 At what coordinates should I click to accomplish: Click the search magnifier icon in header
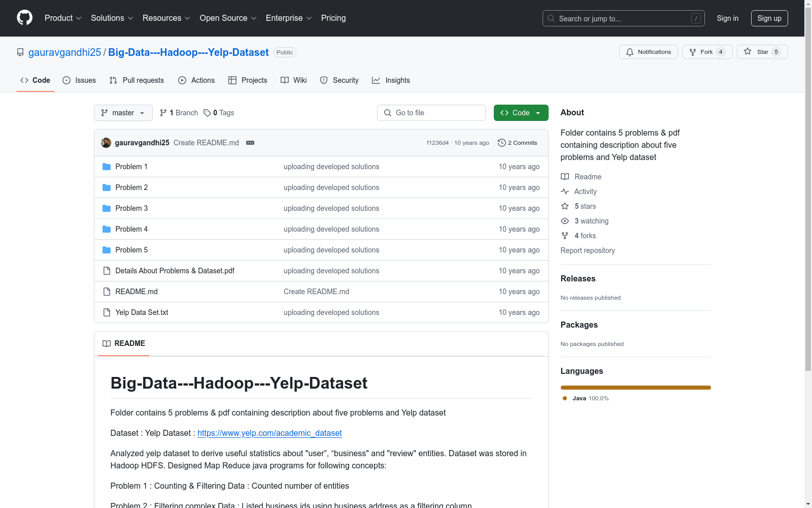[551, 18]
